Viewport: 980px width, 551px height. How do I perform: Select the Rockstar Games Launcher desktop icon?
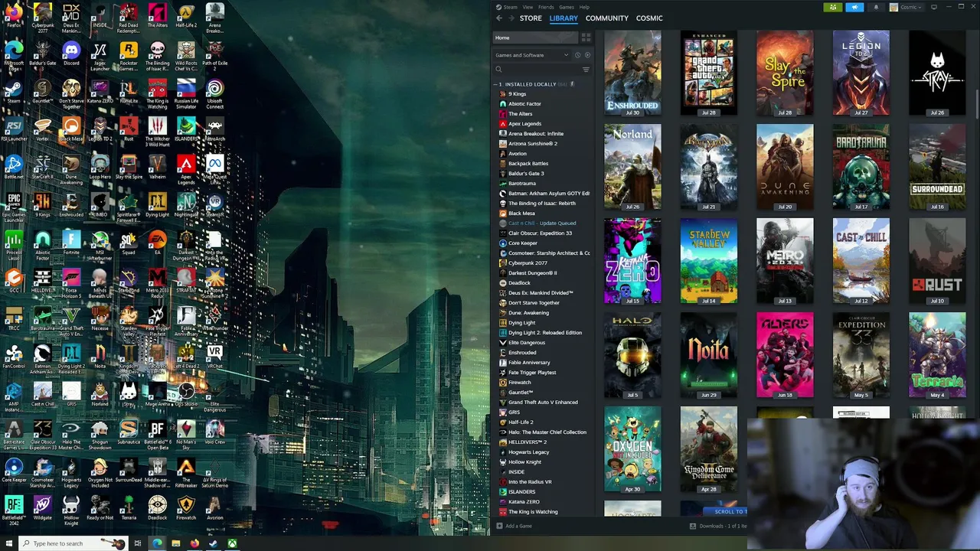129,54
